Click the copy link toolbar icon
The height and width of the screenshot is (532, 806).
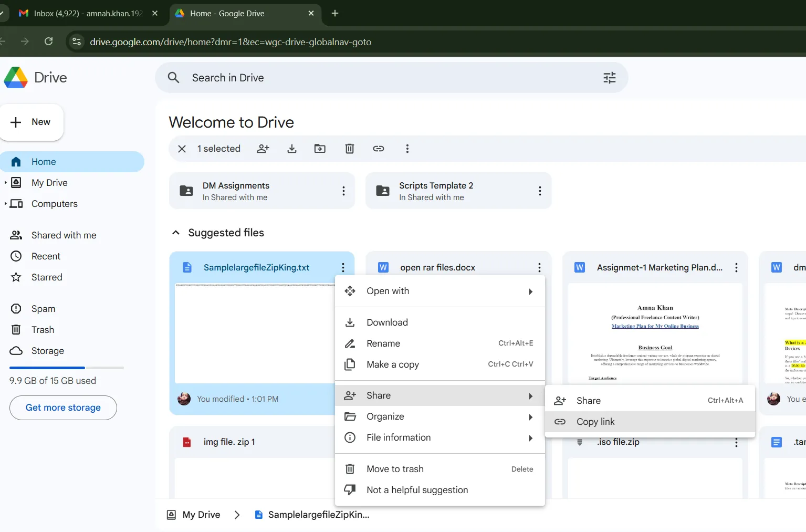pyautogui.click(x=379, y=149)
